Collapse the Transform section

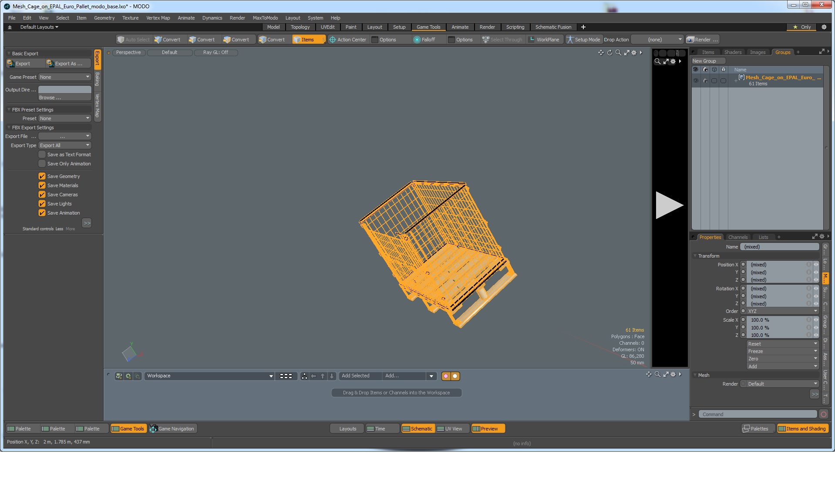695,256
